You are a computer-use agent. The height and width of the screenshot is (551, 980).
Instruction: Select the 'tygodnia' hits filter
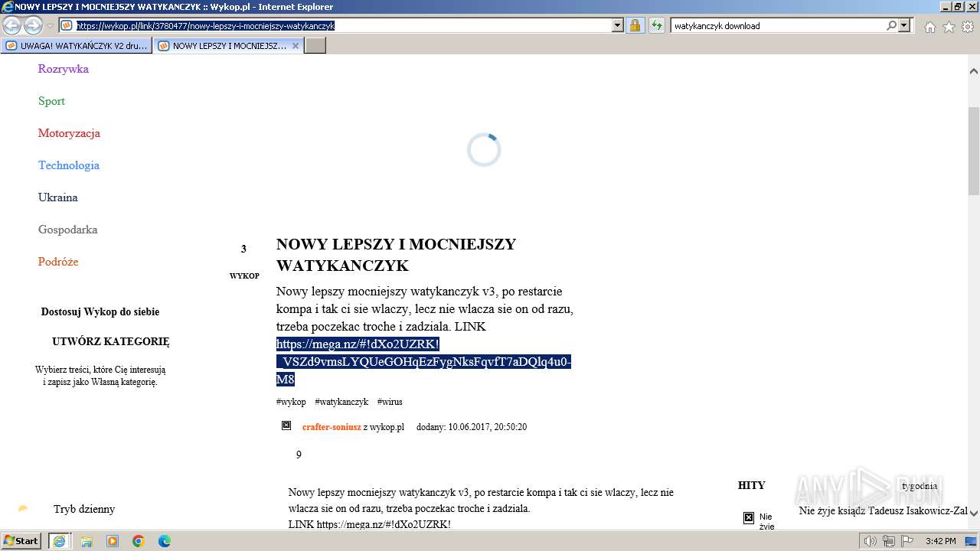click(920, 486)
